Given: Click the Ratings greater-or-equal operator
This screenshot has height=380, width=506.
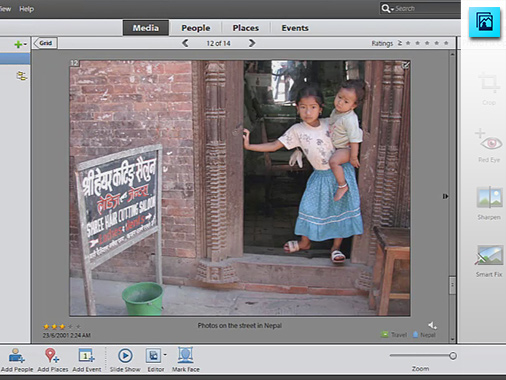Looking at the screenshot, I should (x=399, y=43).
